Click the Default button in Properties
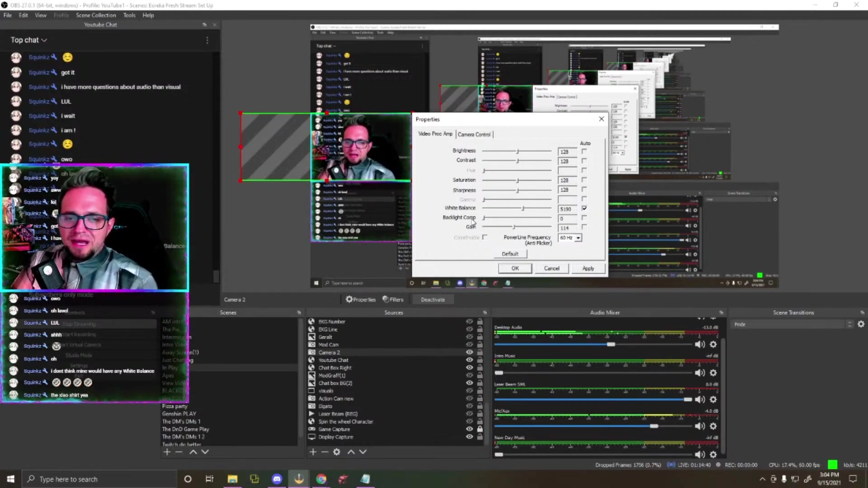 coord(509,254)
